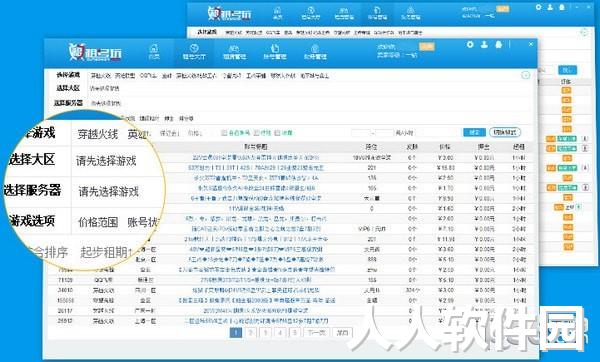
Task: Click the 租号玩 logo in the front window
Action: tap(95, 52)
